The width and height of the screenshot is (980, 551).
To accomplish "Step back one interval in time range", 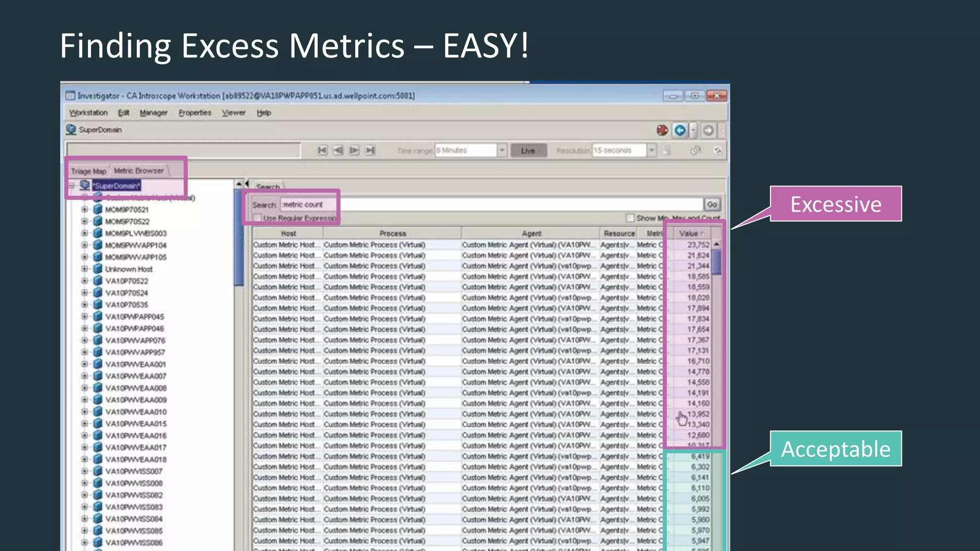I will click(x=338, y=151).
